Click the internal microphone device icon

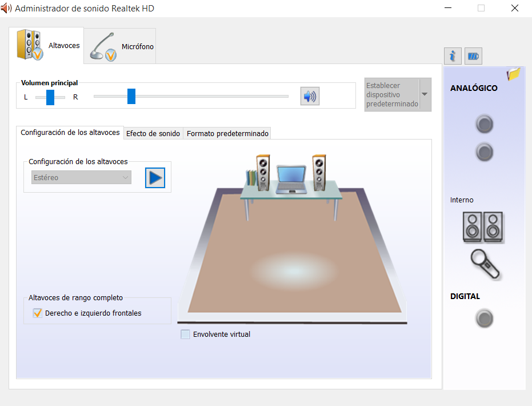click(x=485, y=264)
